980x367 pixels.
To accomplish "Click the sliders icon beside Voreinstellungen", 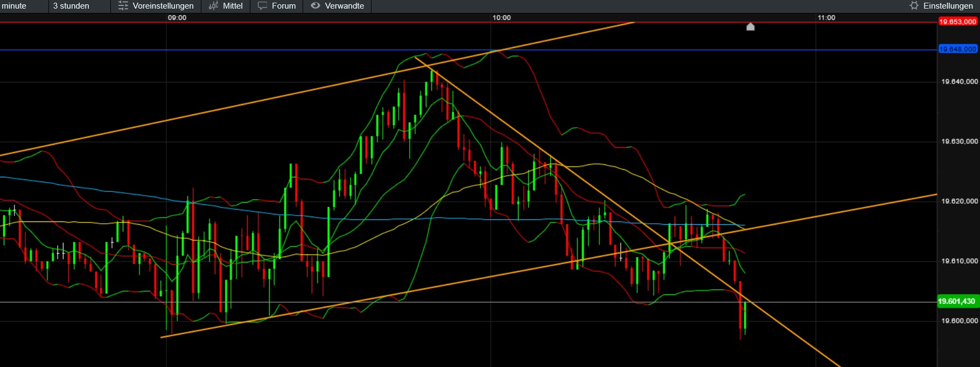I will coord(123,6).
